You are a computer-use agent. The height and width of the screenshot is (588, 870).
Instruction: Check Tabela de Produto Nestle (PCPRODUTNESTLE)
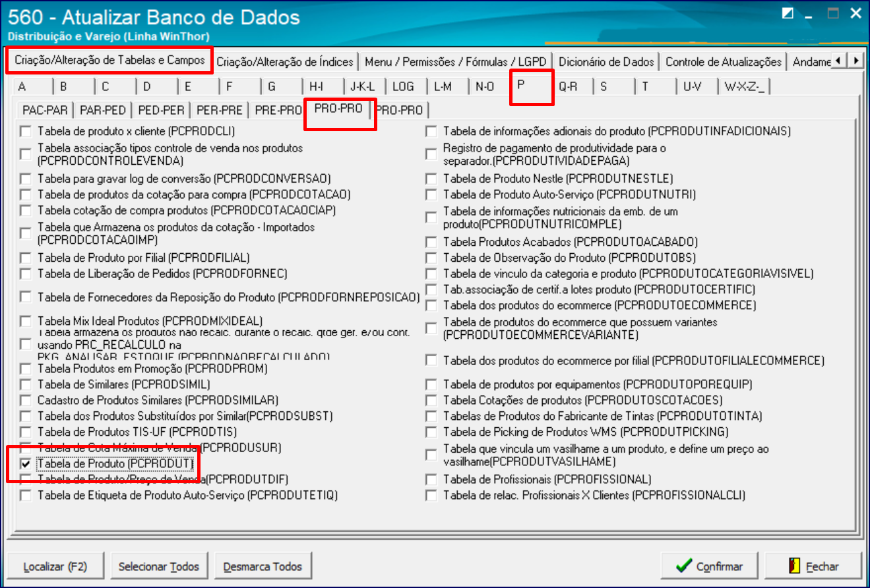tap(431, 179)
